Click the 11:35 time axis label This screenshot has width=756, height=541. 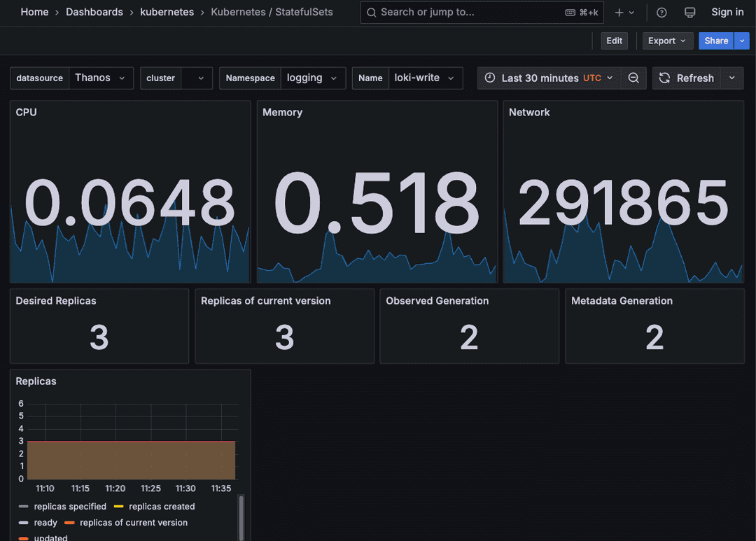(x=220, y=489)
